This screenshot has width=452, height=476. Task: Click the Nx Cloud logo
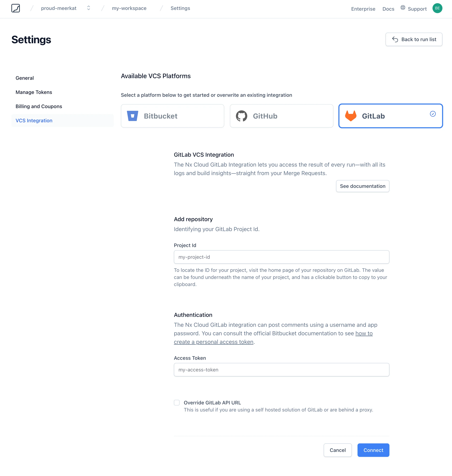pos(15,8)
